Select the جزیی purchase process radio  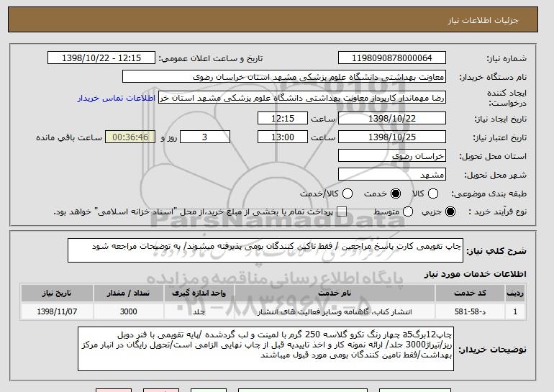tap(450, 211)
